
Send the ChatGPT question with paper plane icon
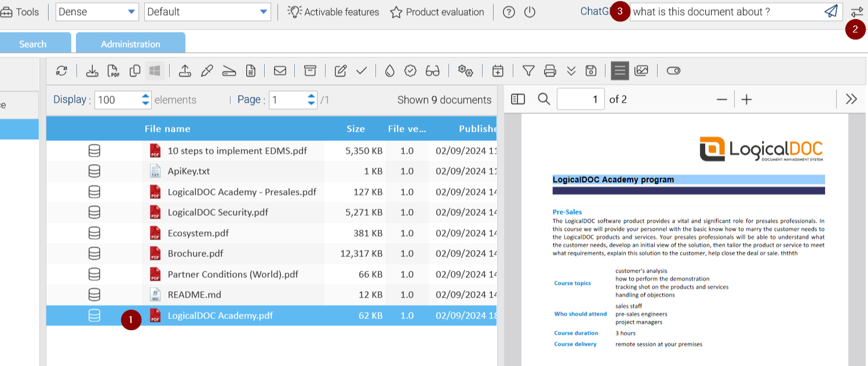coord(831,12)
